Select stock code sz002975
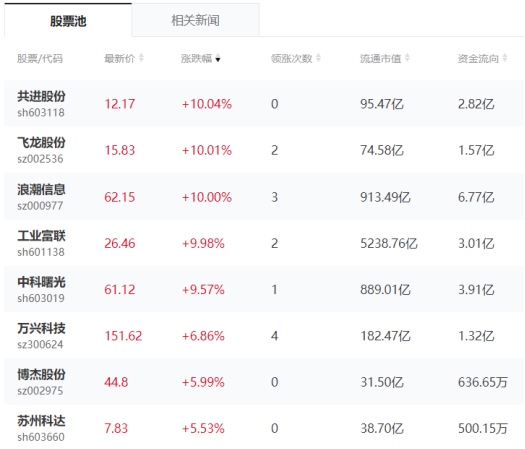The image size is (525, 449). [x=40, y=390]
